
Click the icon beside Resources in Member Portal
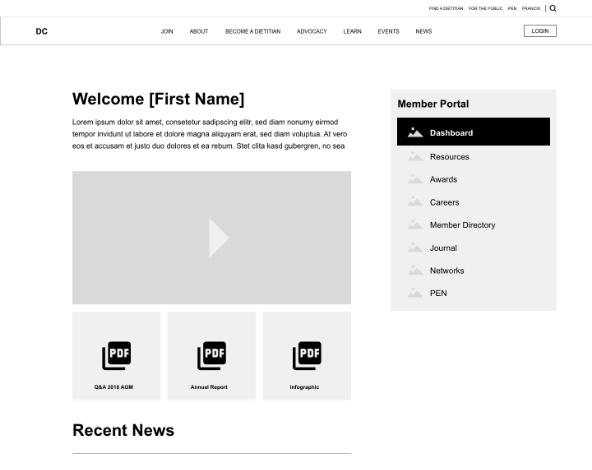415,156
